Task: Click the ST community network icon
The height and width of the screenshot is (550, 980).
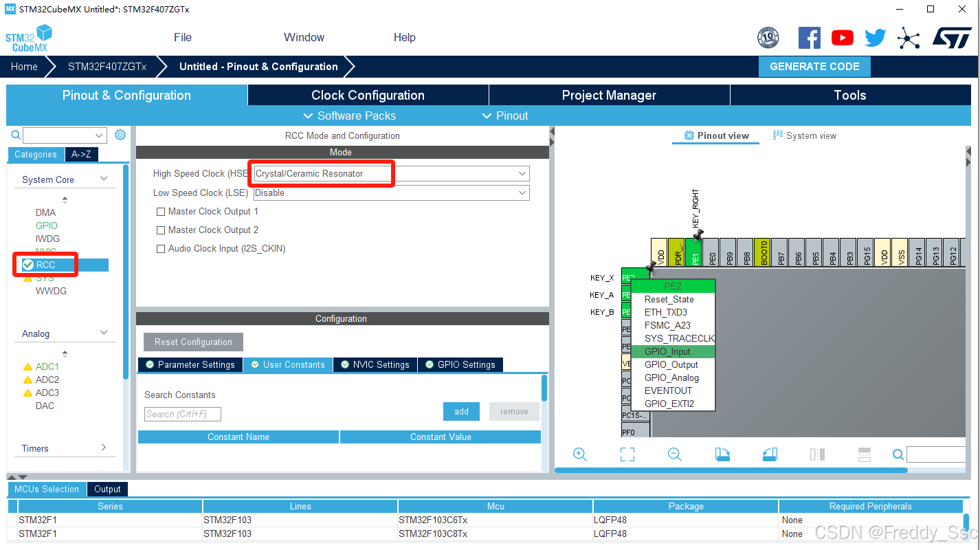Action: pyautogui.click(x=909, y=38)
